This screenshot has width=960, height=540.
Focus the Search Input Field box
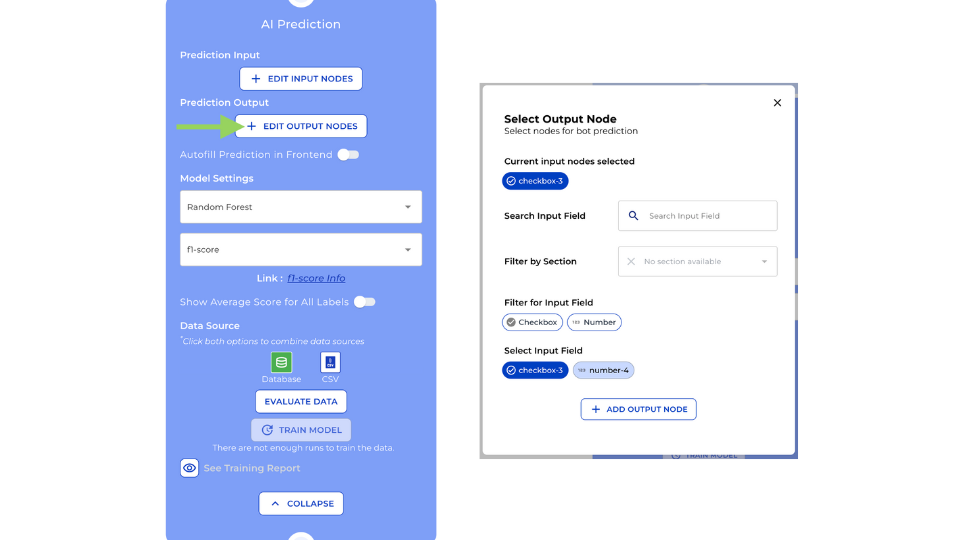(697, 216)
